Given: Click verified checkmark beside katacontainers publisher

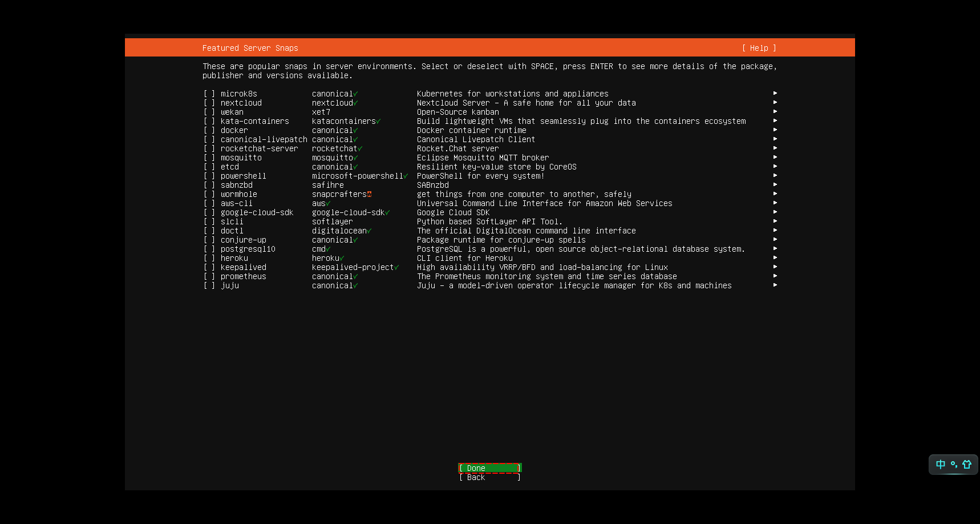Looking at the screenshot, I should coord(378,121).
